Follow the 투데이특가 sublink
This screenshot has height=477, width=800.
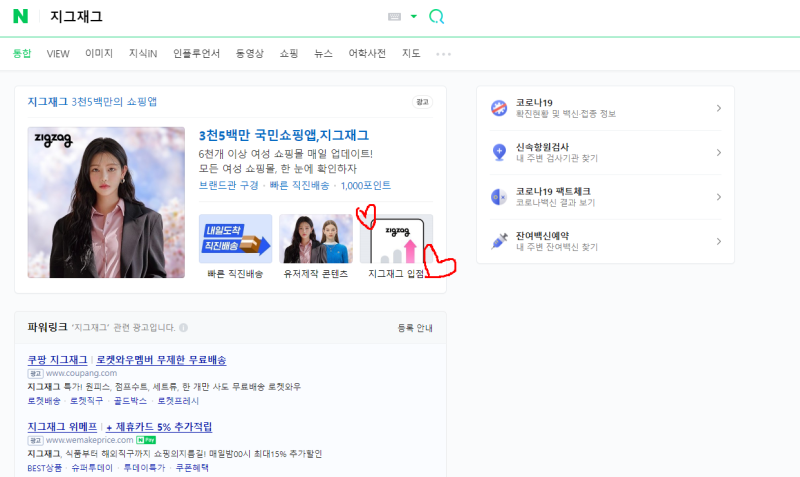[x=144, y=468]
